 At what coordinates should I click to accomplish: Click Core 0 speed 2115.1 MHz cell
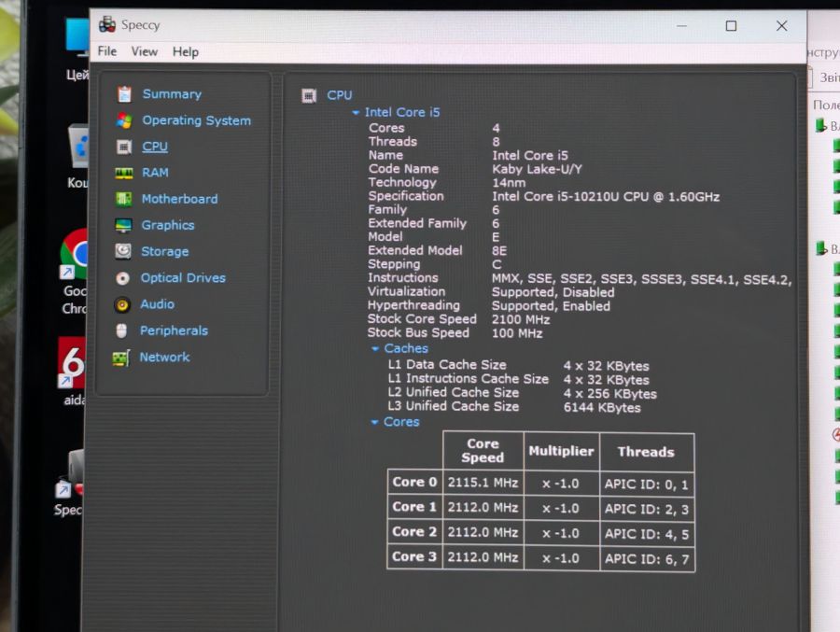click(483, 483)
